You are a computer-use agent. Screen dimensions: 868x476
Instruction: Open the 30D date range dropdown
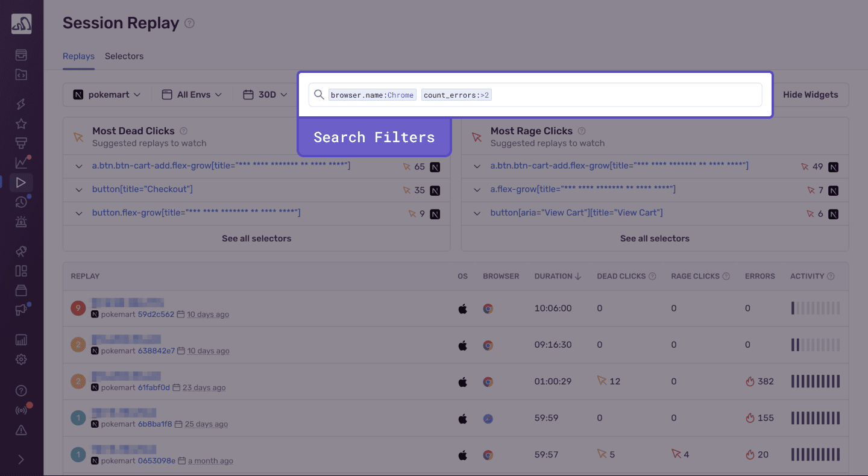(265, 95)
